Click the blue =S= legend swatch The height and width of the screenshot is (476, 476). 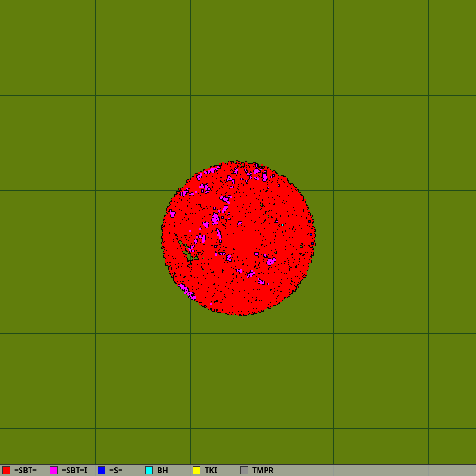101,470
